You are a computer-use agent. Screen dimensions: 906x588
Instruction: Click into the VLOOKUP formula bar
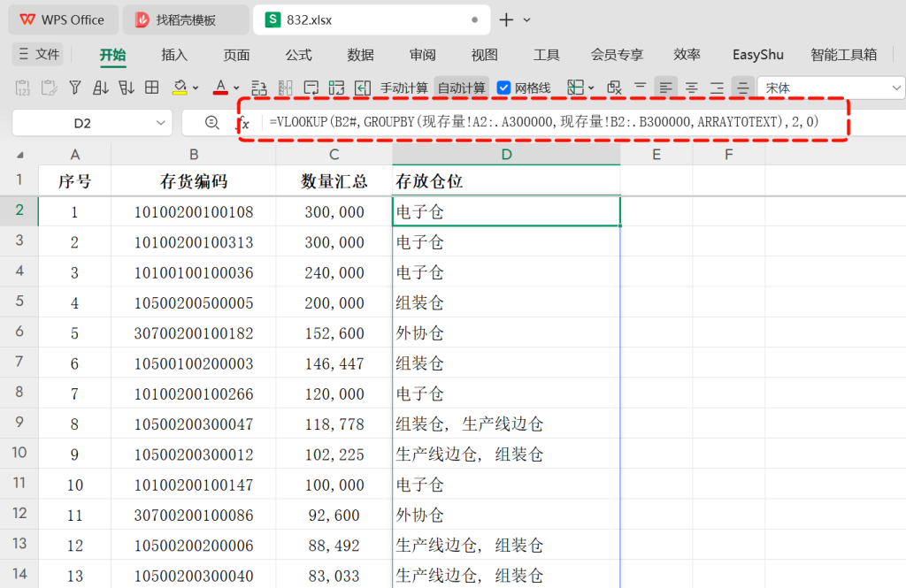coord(544,122)
